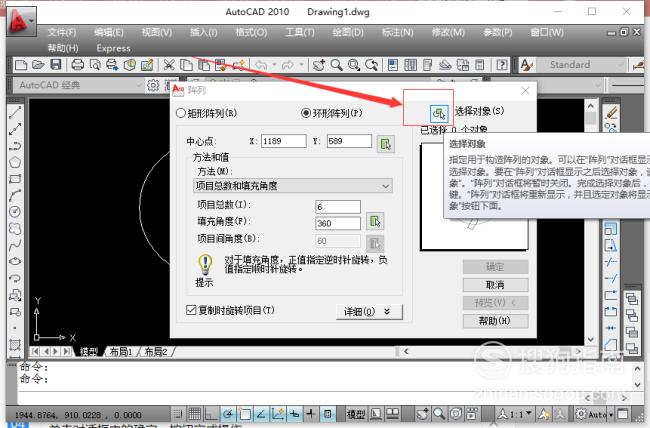Click the Text Style icon beside Standard
Screen dimensions: 650x428
[x=526, y=65]
